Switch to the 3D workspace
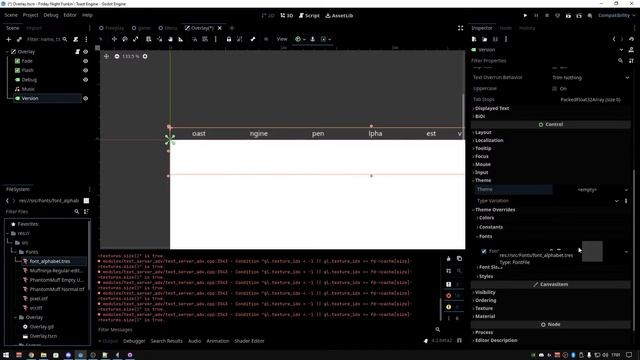 (x=287, y=16)
